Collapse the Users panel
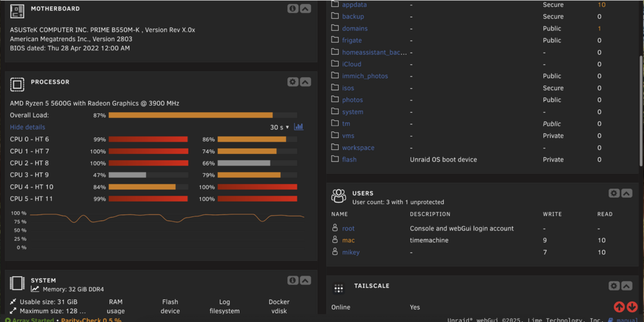 point(627,193)
